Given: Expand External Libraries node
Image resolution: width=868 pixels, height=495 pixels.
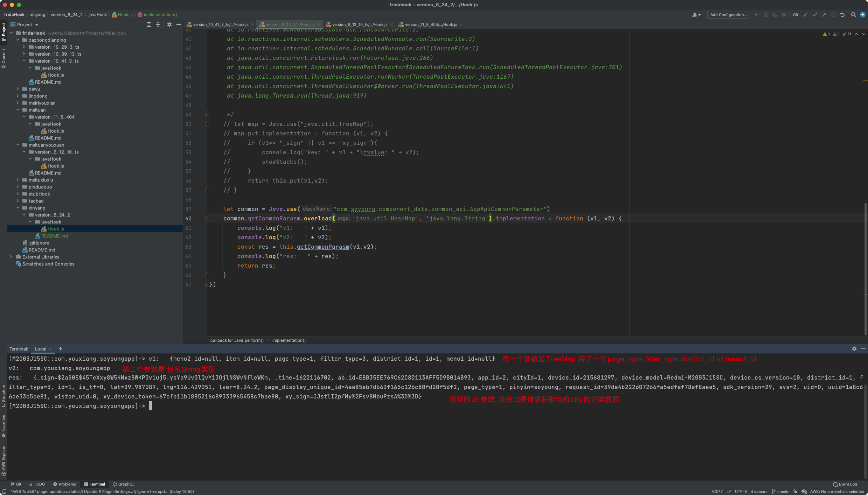Looking at the screenshot, I should tap(12, 257).
